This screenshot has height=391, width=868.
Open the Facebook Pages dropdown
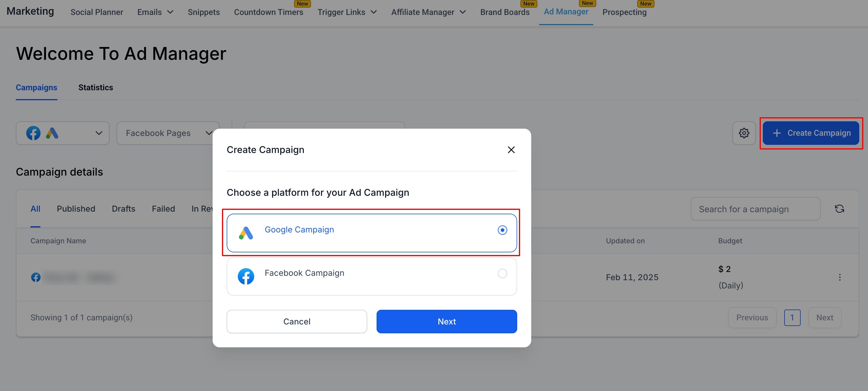click(168, 133)
